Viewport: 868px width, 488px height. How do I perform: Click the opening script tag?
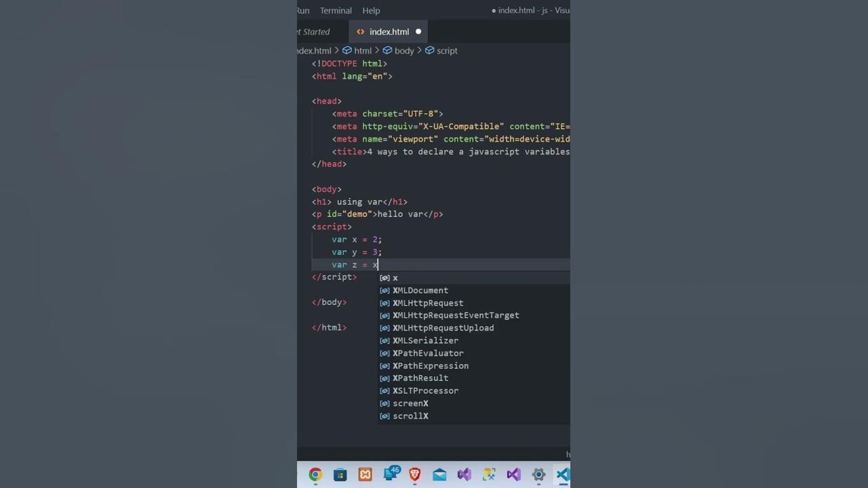[x=332, y=227]
